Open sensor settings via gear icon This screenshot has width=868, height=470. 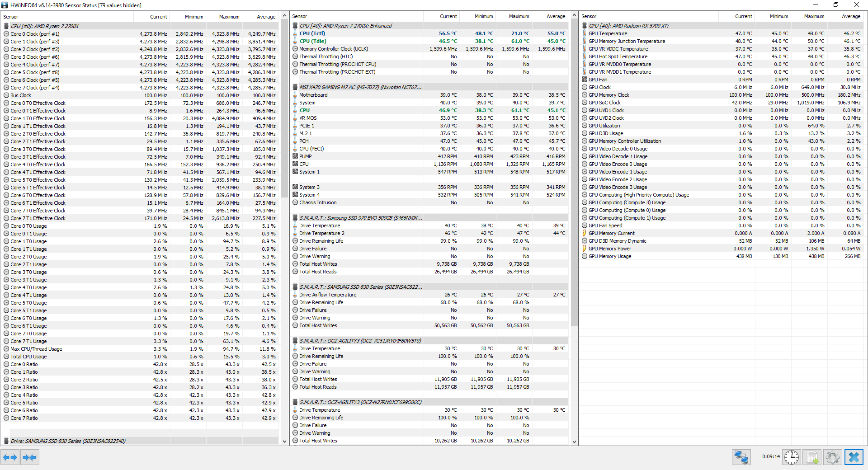[832, 457]
